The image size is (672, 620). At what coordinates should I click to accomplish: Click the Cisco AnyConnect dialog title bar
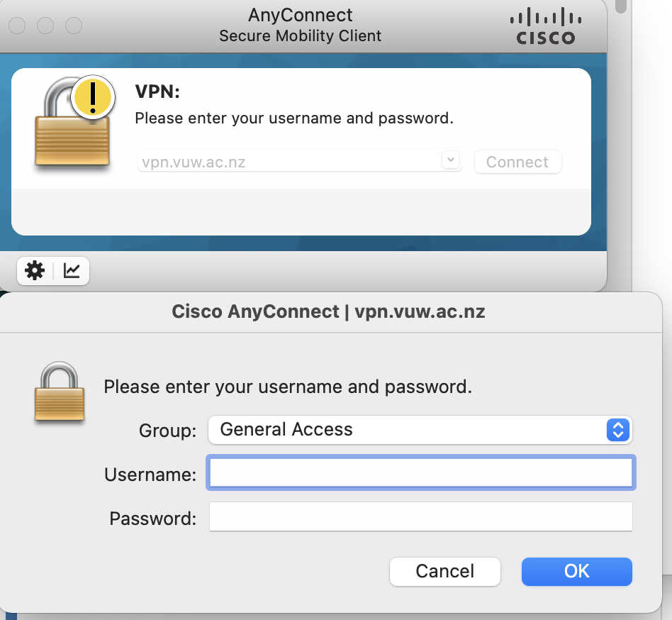coord(328,311)
